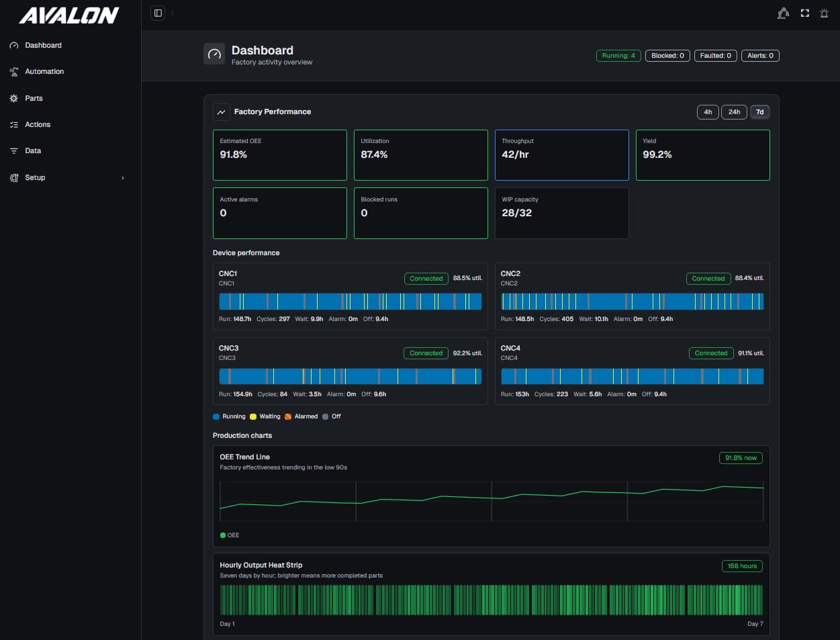
Task: Click the Parts gear icon in sidebar
Action: coord(14,98)
